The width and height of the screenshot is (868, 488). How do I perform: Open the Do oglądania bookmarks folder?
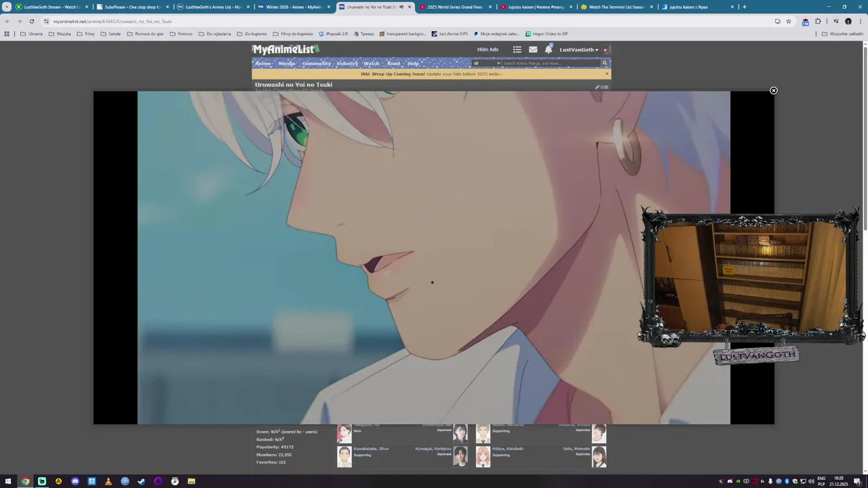(214, 34)
